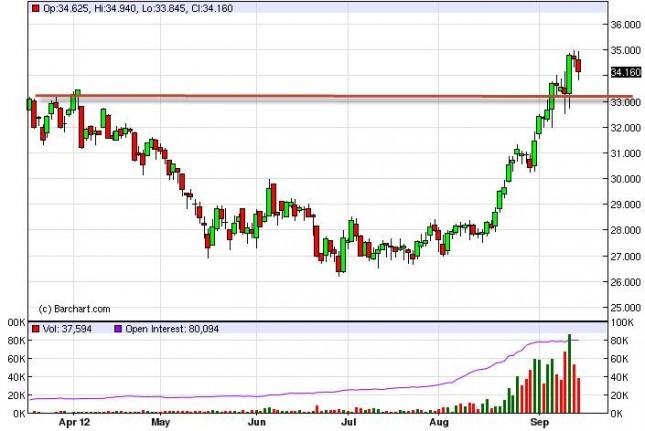The height and width of the screenshot is (431, 645).
Task: Click the 'Jun' date axis label
Action: (257, 422)
